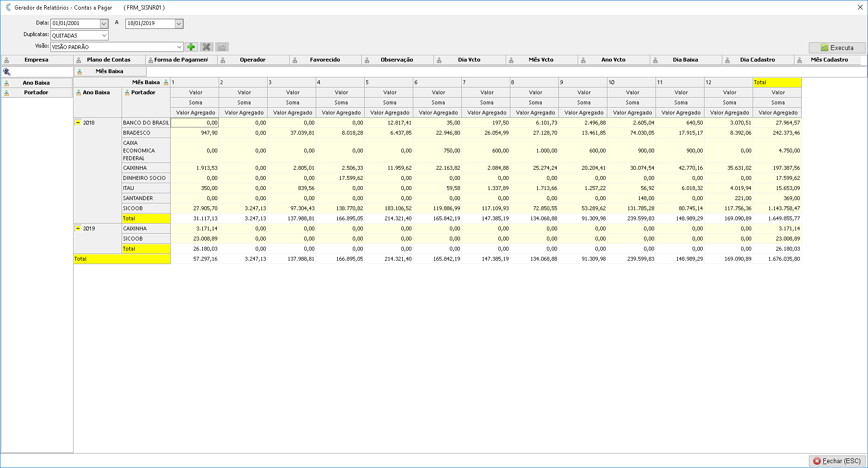Click the Operador field icon
The height and width of the screenshot is (468, 868).
tap(223, 60)
